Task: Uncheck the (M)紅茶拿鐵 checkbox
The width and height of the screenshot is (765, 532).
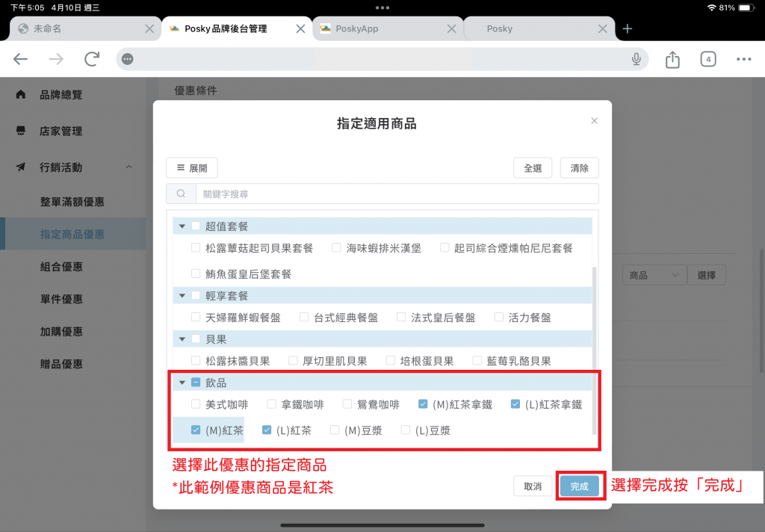Action: (x=423, y=403)
